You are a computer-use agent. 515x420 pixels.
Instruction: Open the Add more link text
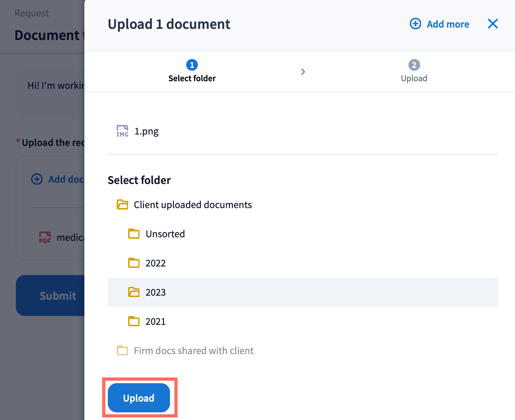[448, 24]
